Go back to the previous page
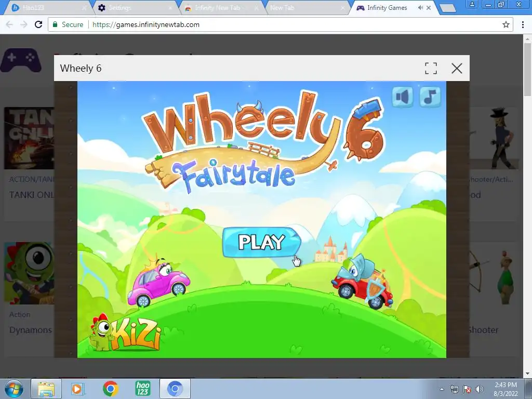 [9, 24]
